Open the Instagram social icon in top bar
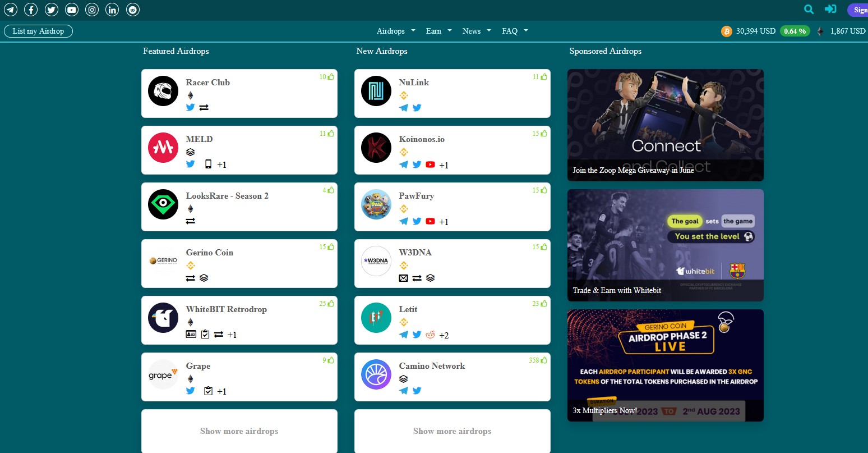 coord(92,10)
